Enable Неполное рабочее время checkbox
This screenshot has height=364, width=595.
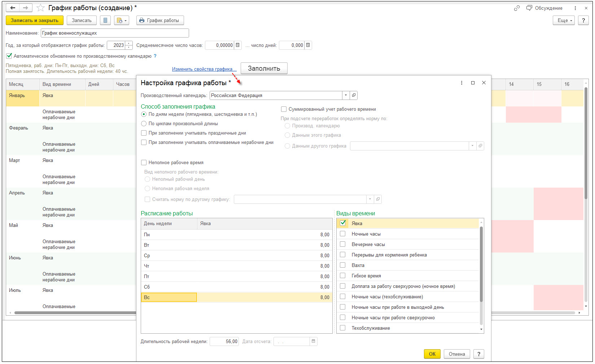[144, 163]
